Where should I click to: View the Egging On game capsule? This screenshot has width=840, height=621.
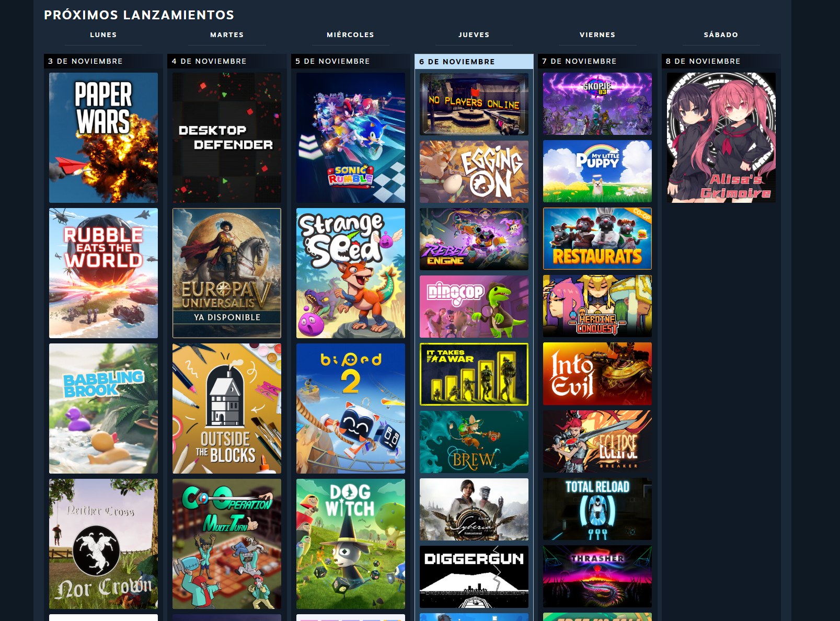click(x=474, y=171)
